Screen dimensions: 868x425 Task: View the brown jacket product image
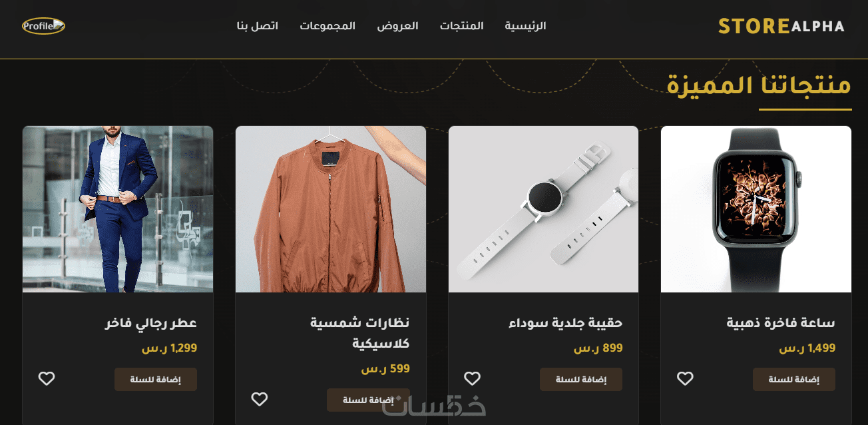(330, 209)
